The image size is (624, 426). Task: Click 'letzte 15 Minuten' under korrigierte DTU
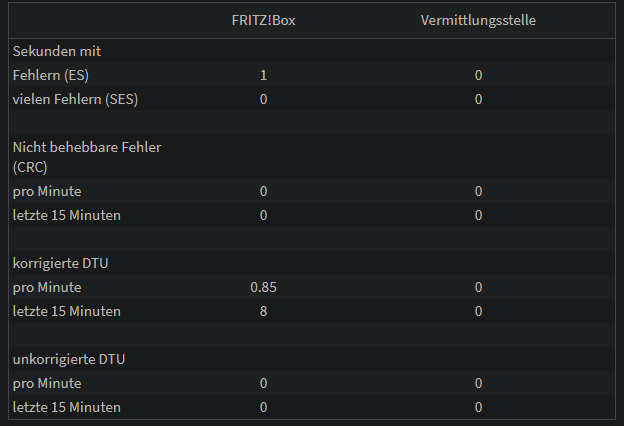point(66,311)
